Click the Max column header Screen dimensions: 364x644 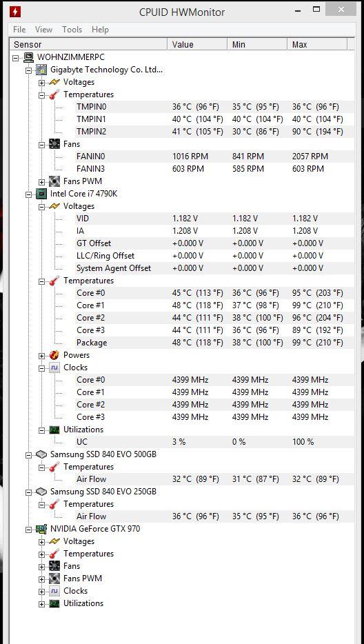coord(317,44)
